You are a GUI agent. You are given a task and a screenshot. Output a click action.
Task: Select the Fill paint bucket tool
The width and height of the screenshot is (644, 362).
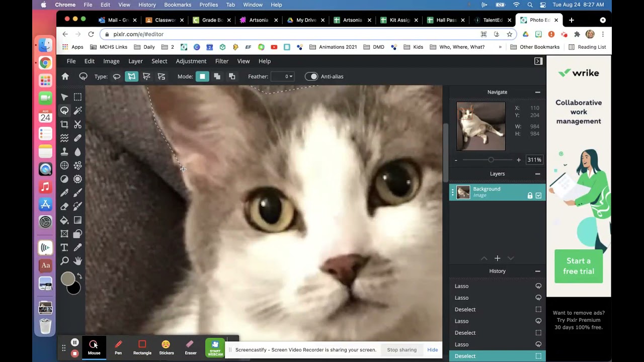(64, 220)
